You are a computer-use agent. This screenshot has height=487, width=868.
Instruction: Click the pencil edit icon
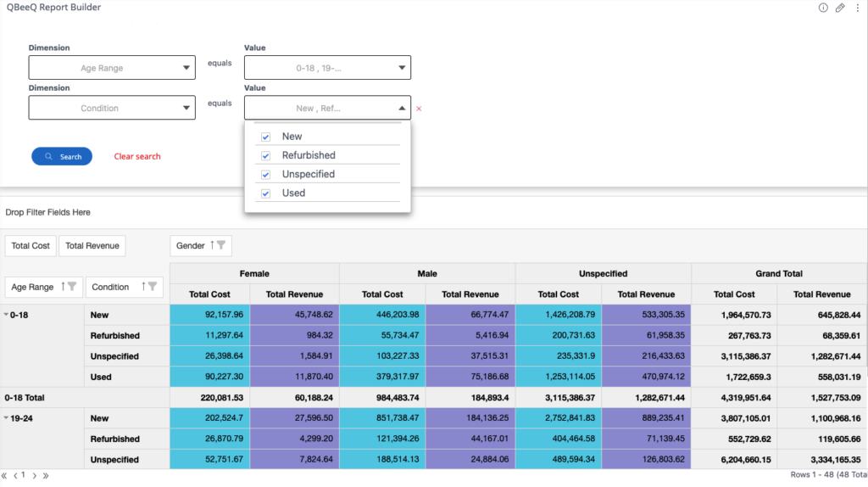[840, 8]
